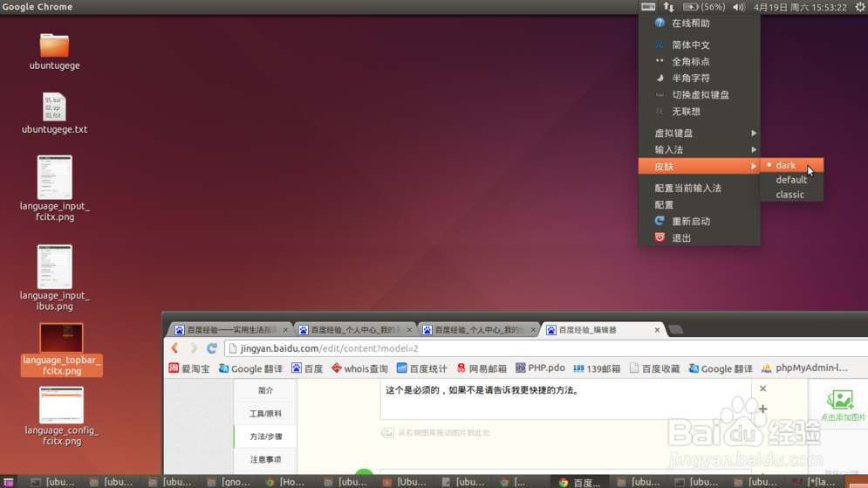Select language_input_ibus.png on the desktop
Image resolution: width=868 pixels, height=488 pixels.
point(54,278)
